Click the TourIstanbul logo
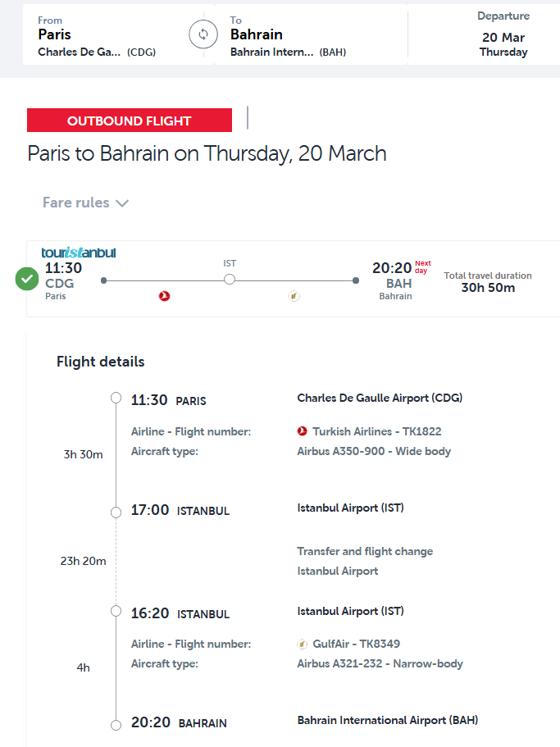This screenshot has height=747, width=560. click(79, 253)
